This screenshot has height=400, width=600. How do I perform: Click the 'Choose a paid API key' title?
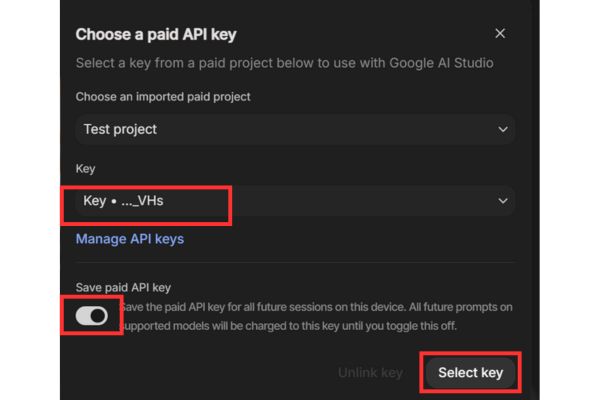pos(156,34)
